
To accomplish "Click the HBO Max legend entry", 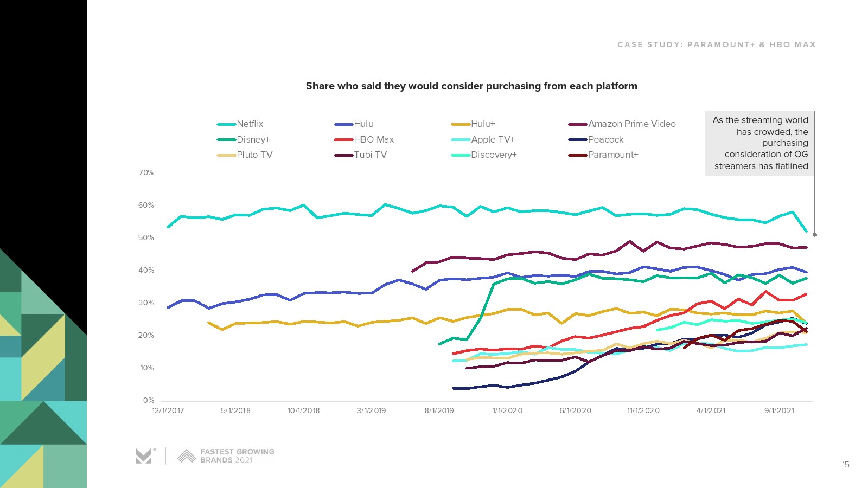I will click(x=373, y=140).
